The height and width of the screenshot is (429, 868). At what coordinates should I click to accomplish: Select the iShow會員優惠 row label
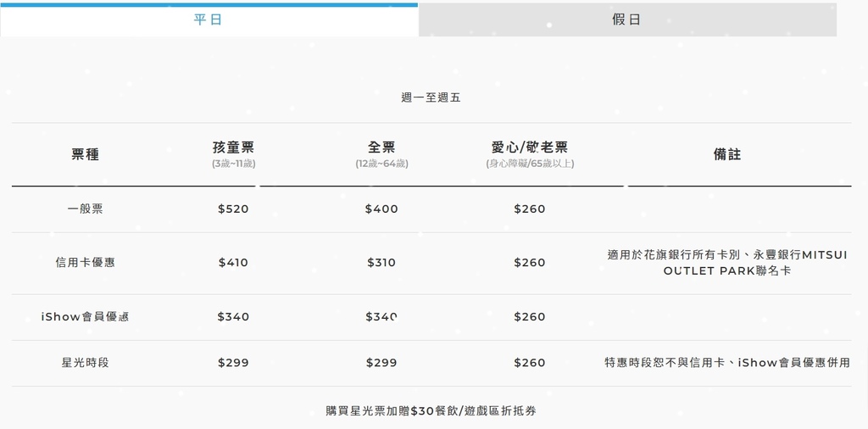point(85,317)
